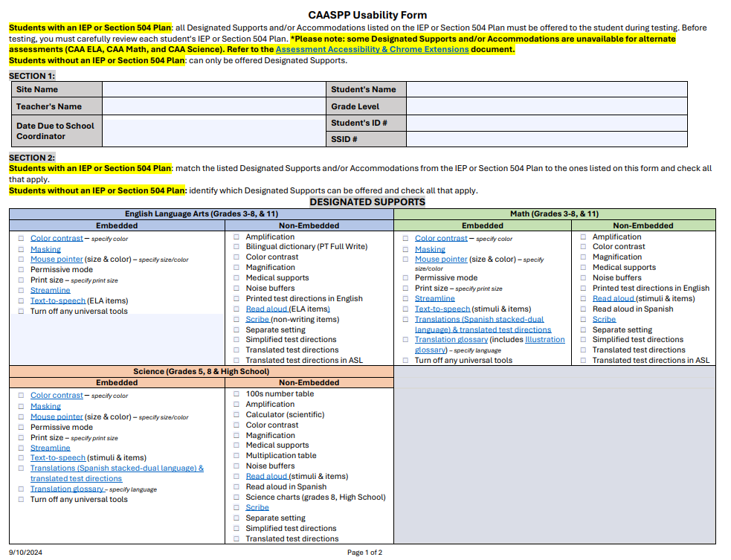
Task: Open Math Read aloud (stimuli & items) link
Action: click(x=613, y=298)
